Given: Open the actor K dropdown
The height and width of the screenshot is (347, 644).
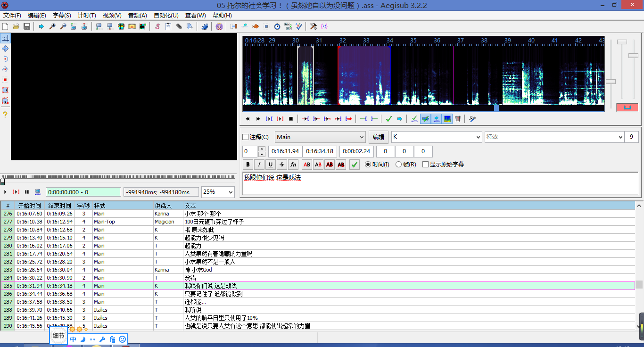Looking at the screenshot, I should (437, 137).
